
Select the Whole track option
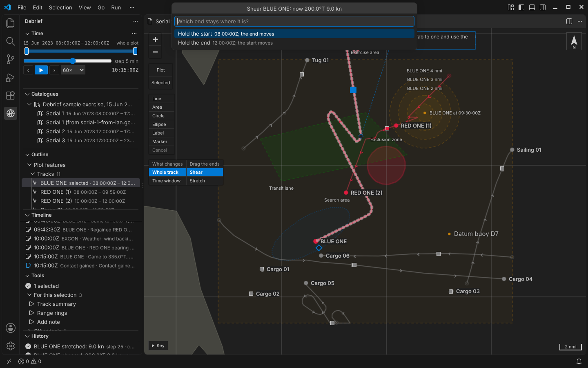point(167,172)
